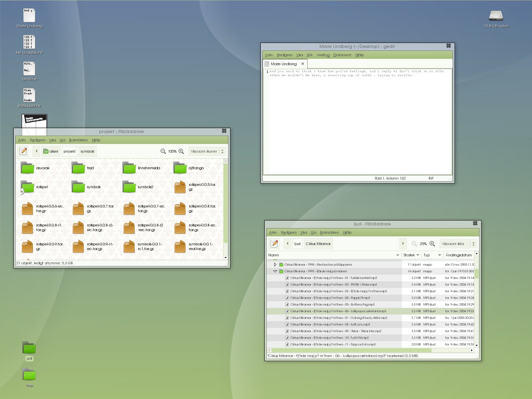
Task: Click the Cirkus Miramar path button
Action: click(x=318, y=244)
